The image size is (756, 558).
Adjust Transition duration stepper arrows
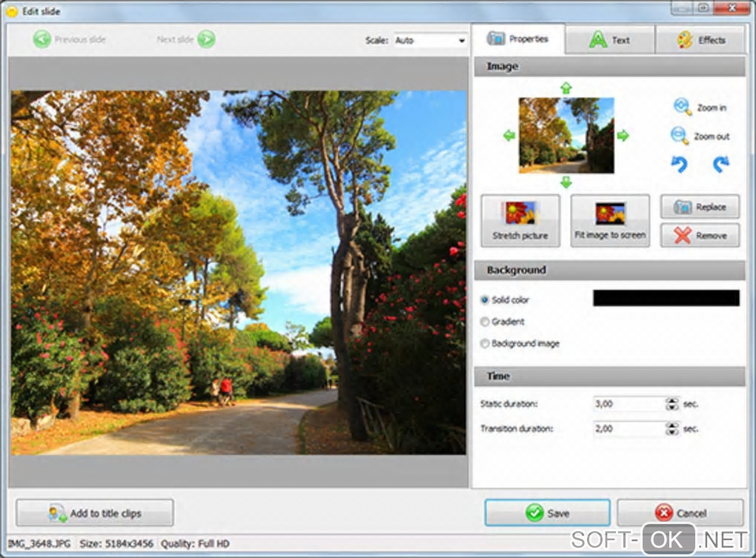coord(672,428)
